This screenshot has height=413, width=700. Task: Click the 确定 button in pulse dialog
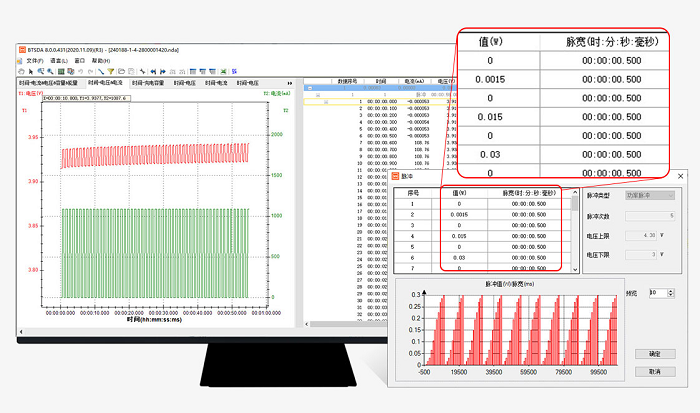(655, 354)
